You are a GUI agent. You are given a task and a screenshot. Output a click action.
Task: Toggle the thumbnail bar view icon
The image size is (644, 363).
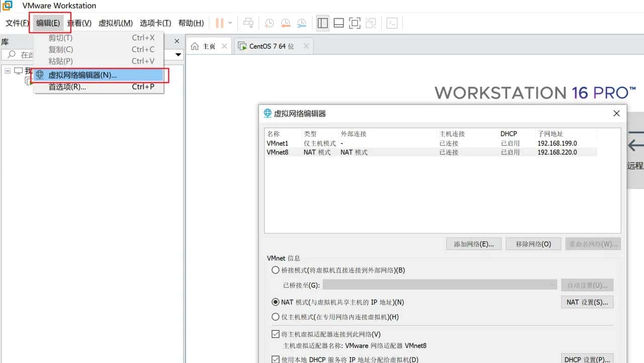click(x=339, y=23)
